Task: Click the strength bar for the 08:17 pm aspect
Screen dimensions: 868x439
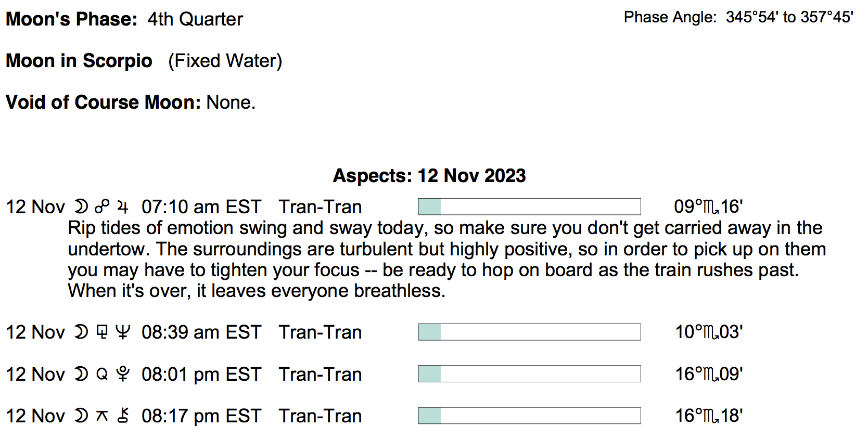Action: (x=529, y=416)
